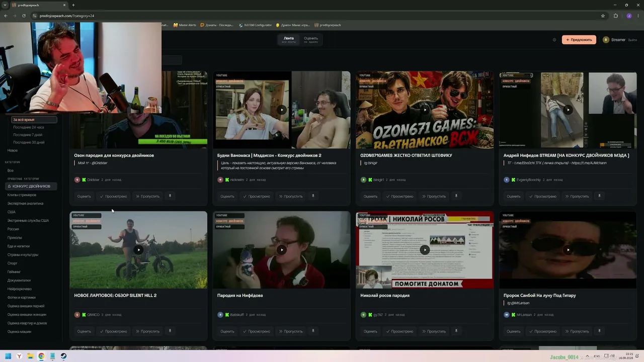Pin the Будни Ваномаса card
This screenshot has width=644, height=362.
coord(313,196)
